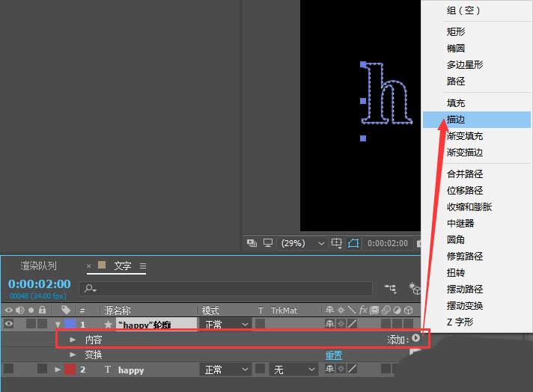Select the happy text layer name
The image size is (533, 392).
click(x=131, y=370)
